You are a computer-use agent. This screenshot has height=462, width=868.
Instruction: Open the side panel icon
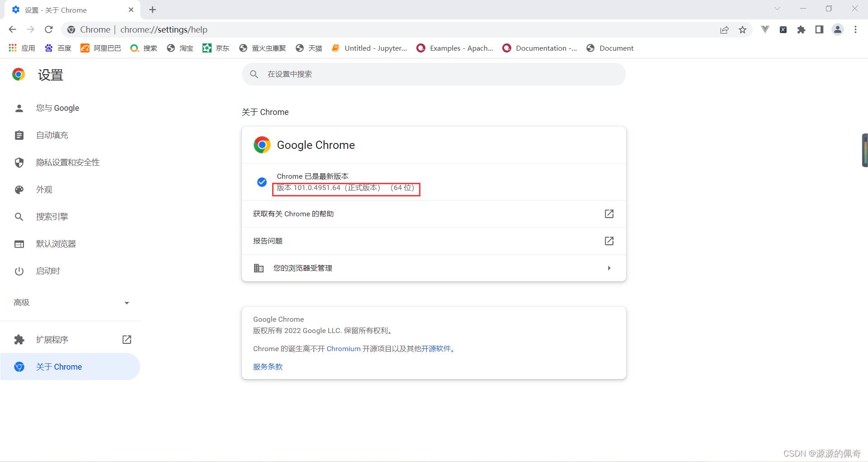point(820,29)
